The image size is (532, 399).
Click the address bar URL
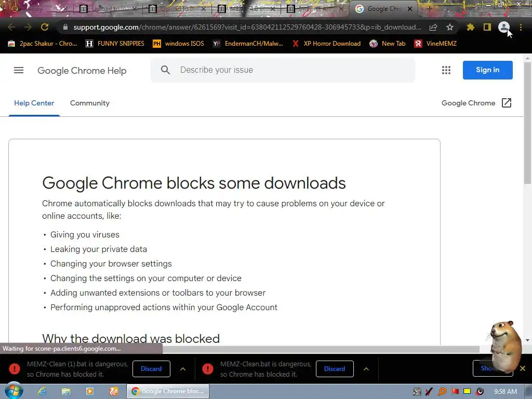(x=247, y=27)
